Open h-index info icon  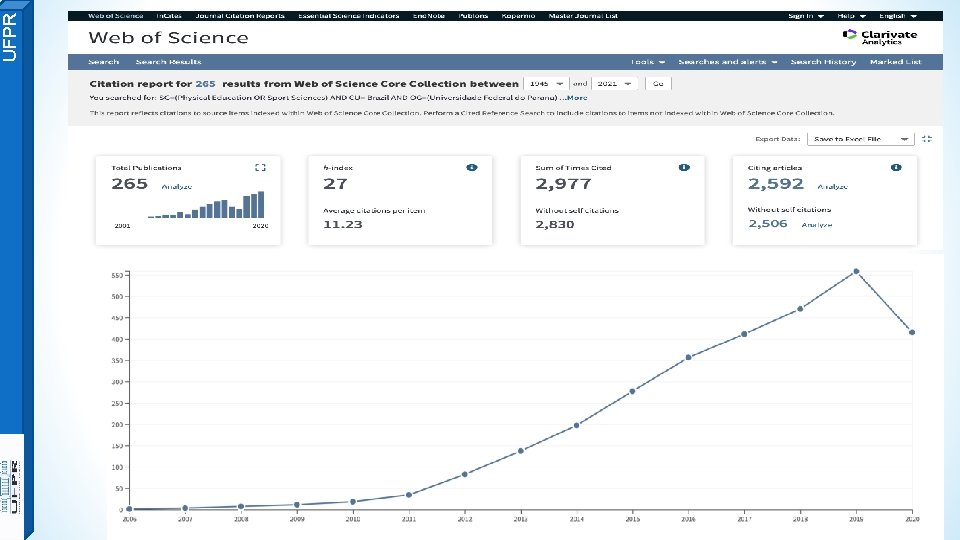pos(471,167)
